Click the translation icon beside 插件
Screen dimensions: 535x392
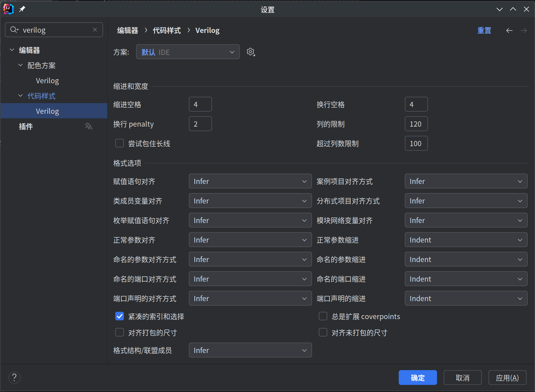point(88,126)
